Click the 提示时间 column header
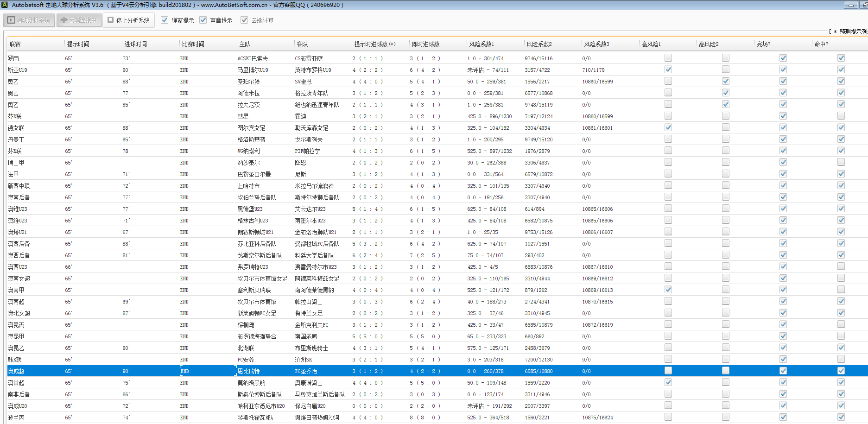The width and height of the screenshot is (868, 424). click(78, 44)
